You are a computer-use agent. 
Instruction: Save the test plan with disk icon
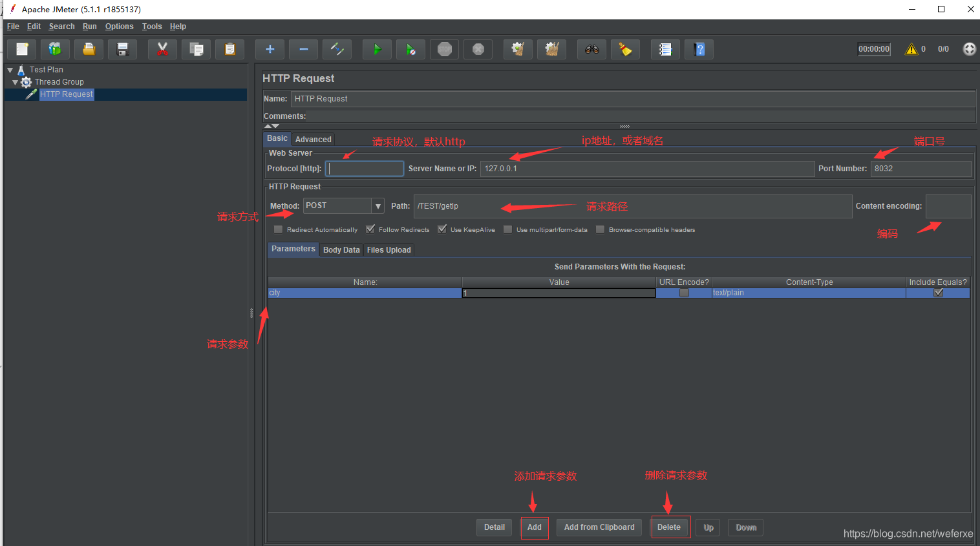pos(122,49)
